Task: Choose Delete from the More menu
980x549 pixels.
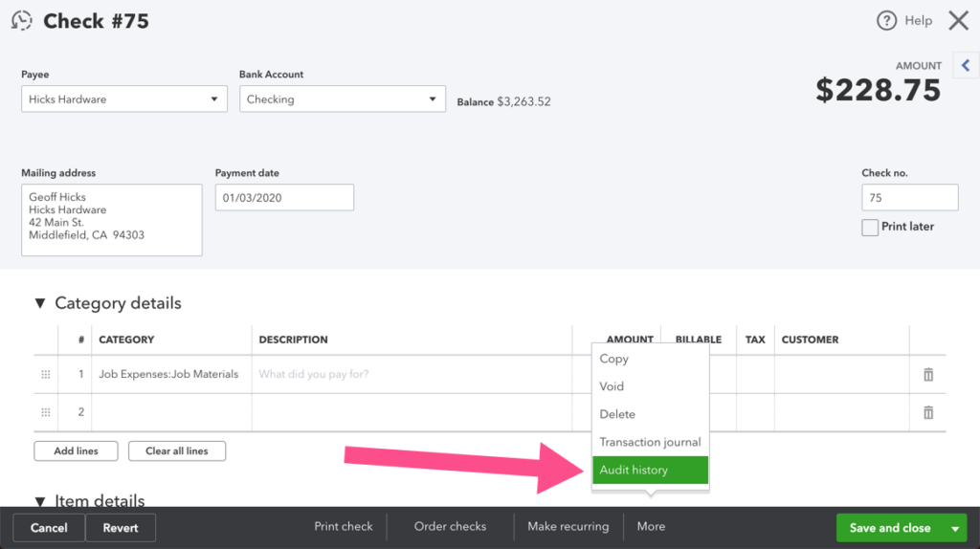Action: pyautogui.click(x=650, y=414)
